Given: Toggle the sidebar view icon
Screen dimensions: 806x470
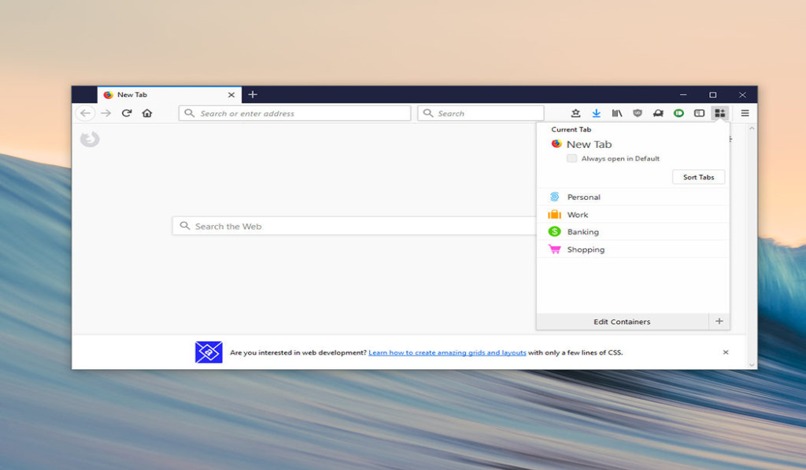Looking at the screenshot, I should tap(699, 113).
